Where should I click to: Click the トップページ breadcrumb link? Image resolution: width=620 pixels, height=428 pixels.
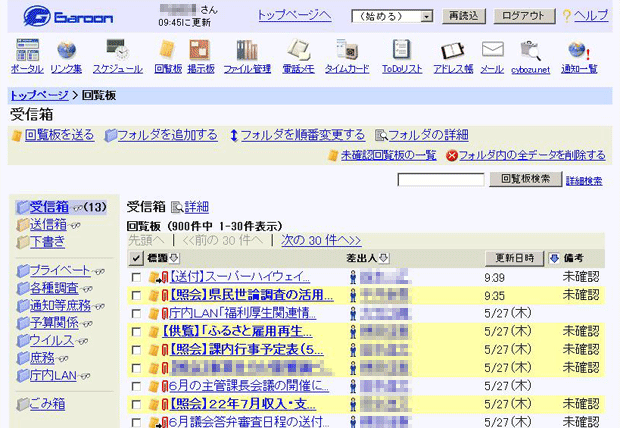(39, 95)
